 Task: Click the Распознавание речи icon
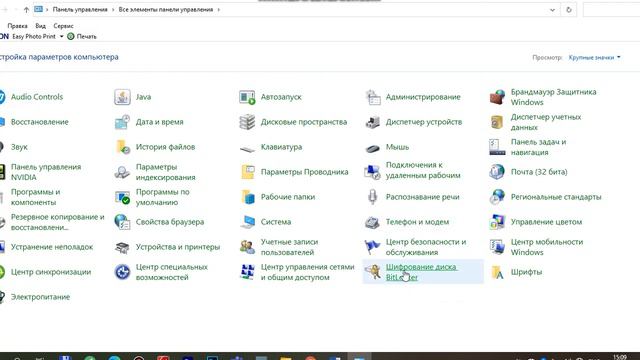[x=372, y=197]
